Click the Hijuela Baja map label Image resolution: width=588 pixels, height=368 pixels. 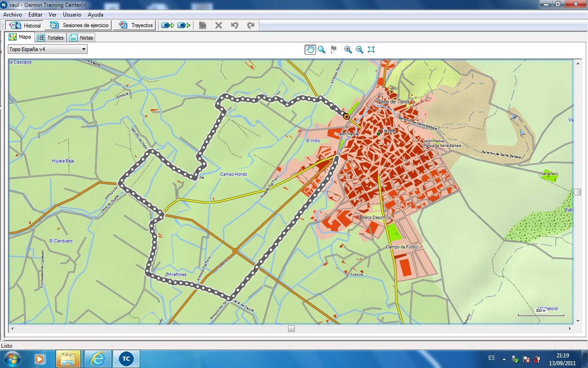[63, 161]
